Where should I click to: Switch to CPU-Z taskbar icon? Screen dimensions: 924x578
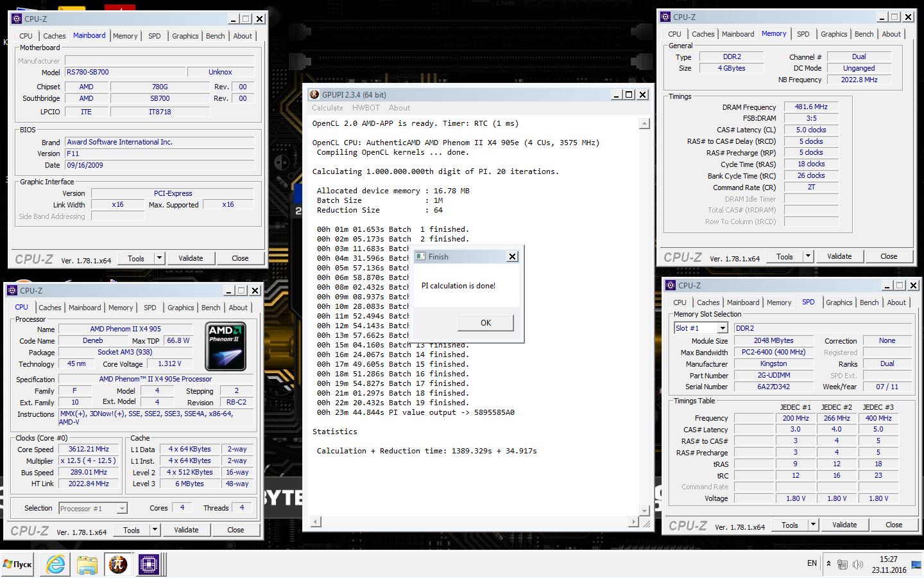coord(148,565)
